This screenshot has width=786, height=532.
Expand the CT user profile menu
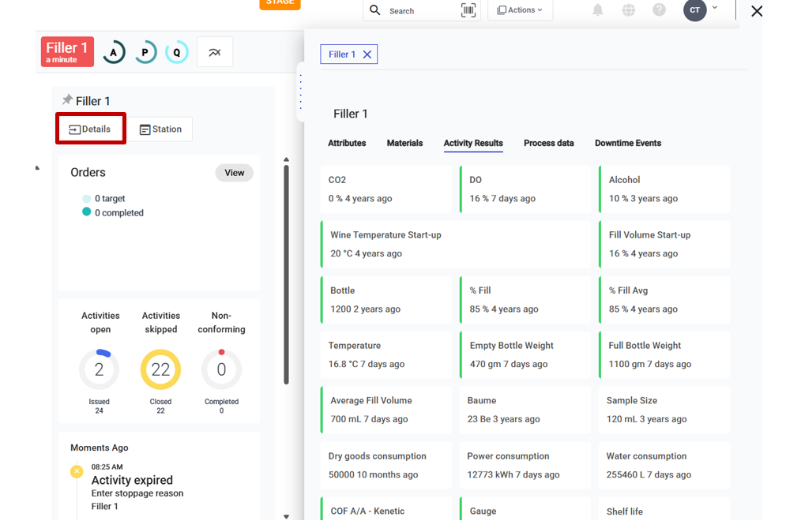[701, 10]
